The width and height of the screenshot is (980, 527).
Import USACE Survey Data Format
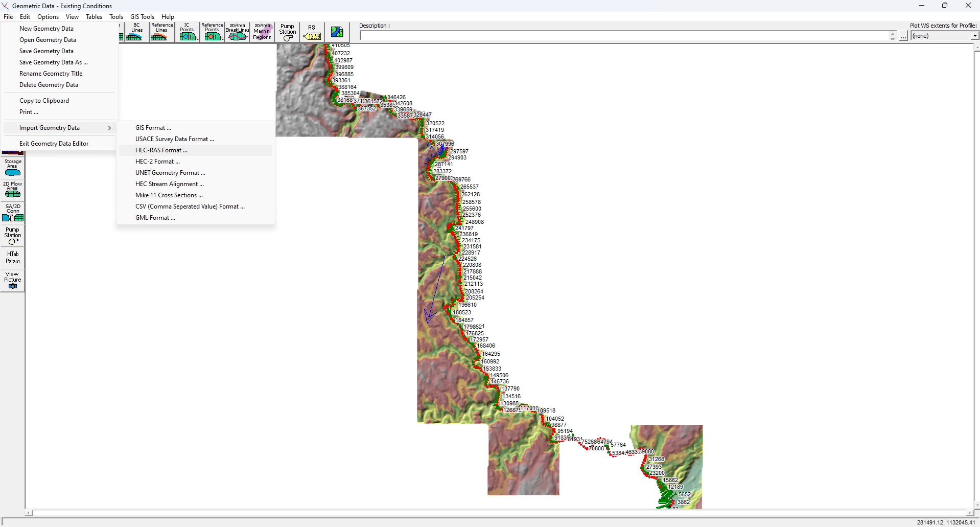196,139
